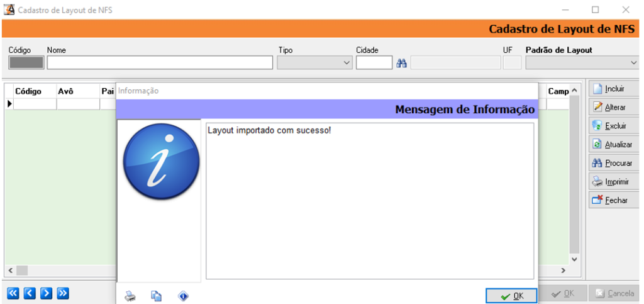
Task: Click the disabled OK button in bottom bar
Action: pyautogui.click(x=563, y=293)
